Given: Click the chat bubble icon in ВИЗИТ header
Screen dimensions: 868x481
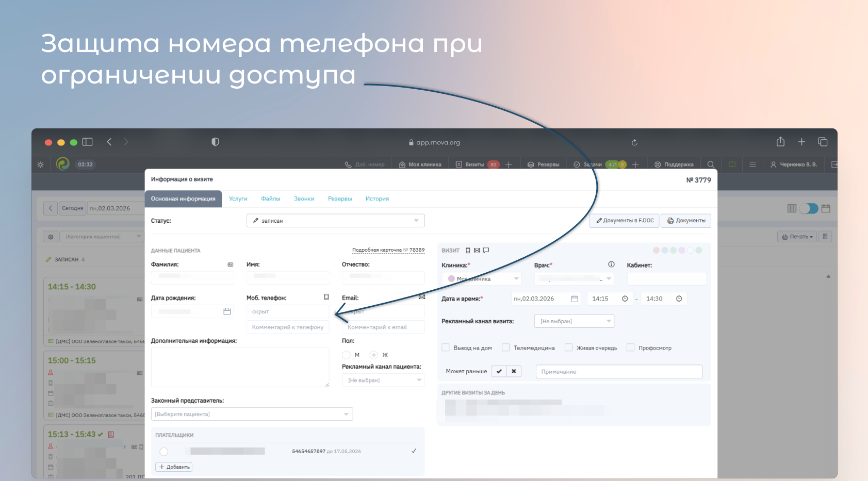Looking at the screenshot, I should (x=486, y=251).
